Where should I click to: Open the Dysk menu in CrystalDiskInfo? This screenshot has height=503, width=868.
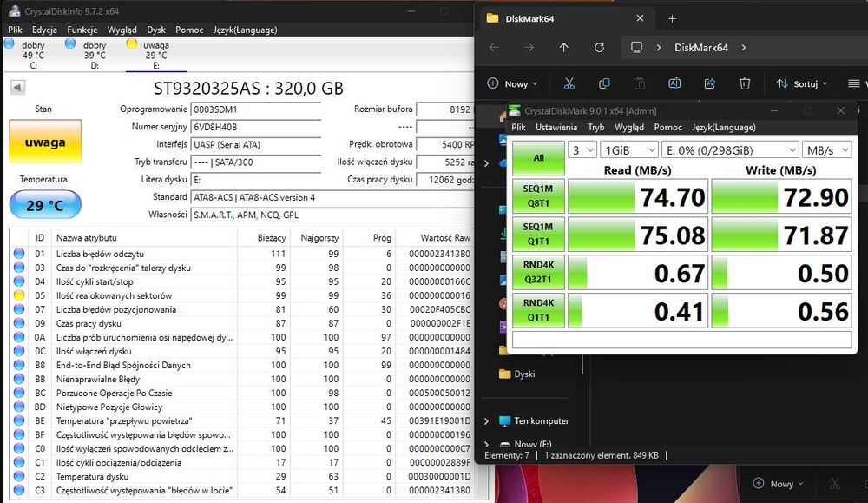click(156, 30)
